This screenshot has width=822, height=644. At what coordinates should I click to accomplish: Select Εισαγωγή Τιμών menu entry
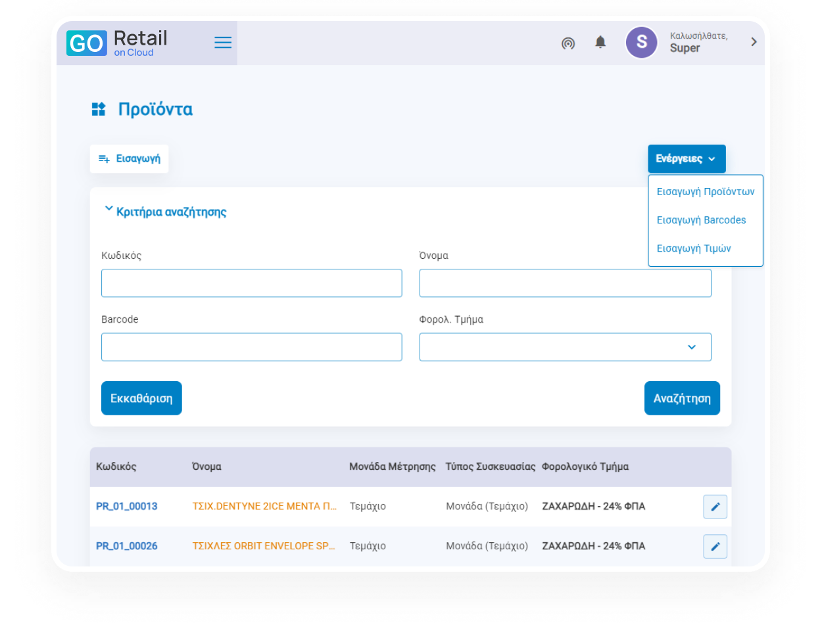pyautogui.click(x=694, y=248)
